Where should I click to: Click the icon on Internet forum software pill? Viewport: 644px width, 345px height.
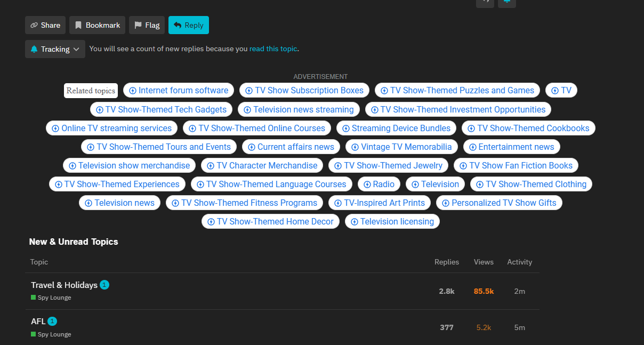tap(133, 91)
